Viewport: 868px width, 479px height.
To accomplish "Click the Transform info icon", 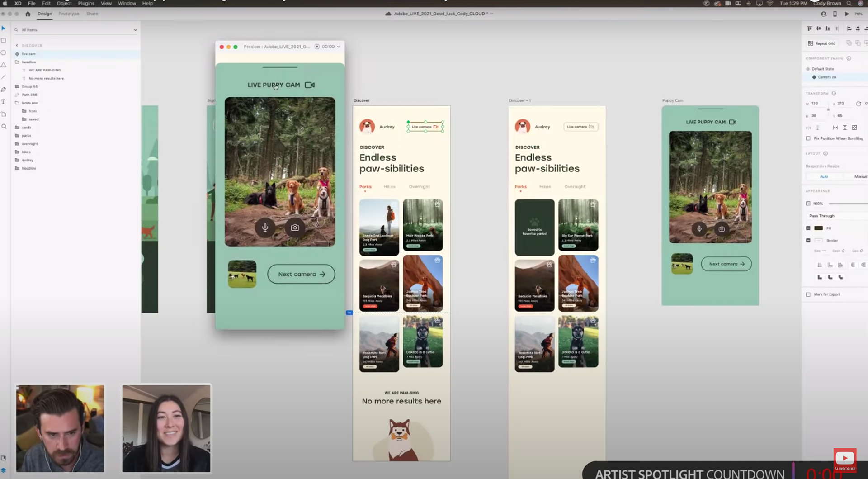I will coord(834,93).
